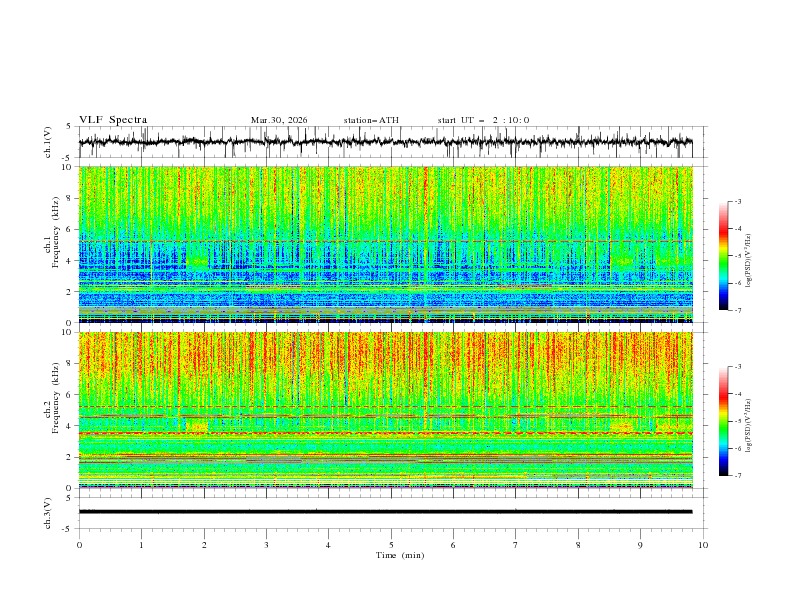The image size is (792, 612).
Task: Click the "ch.1(V)" waveform axis label
Action: pos(48,142)
